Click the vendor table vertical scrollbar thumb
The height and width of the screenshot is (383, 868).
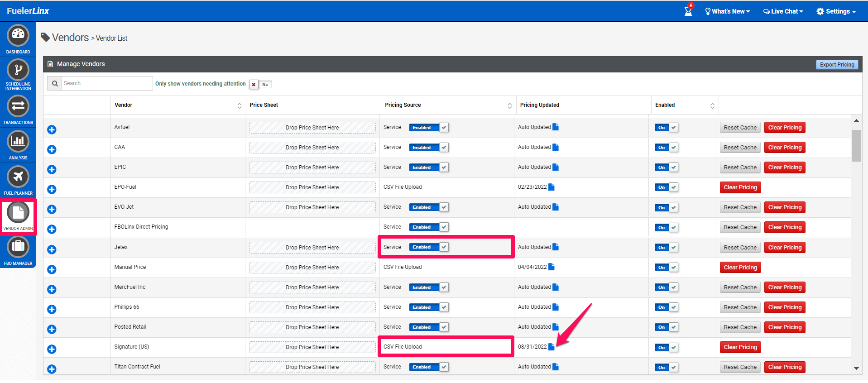[x=856, y=146]
